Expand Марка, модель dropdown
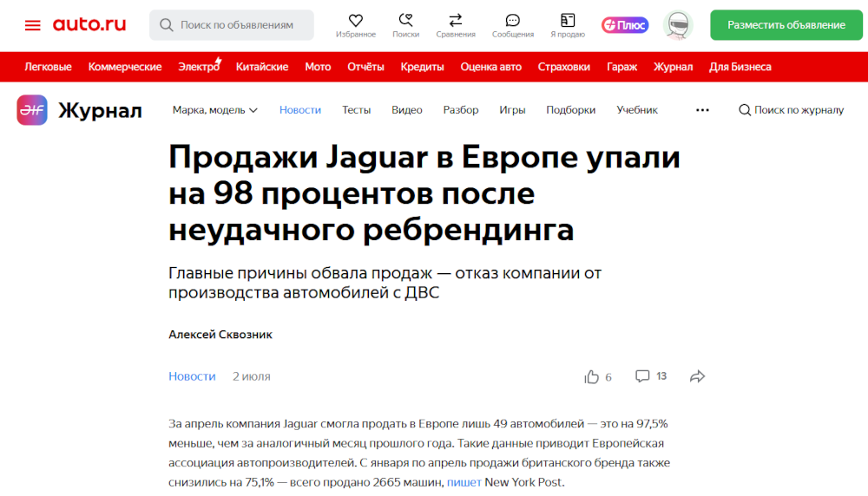Viewport: 868px width, 496px height. pos(214,110)
